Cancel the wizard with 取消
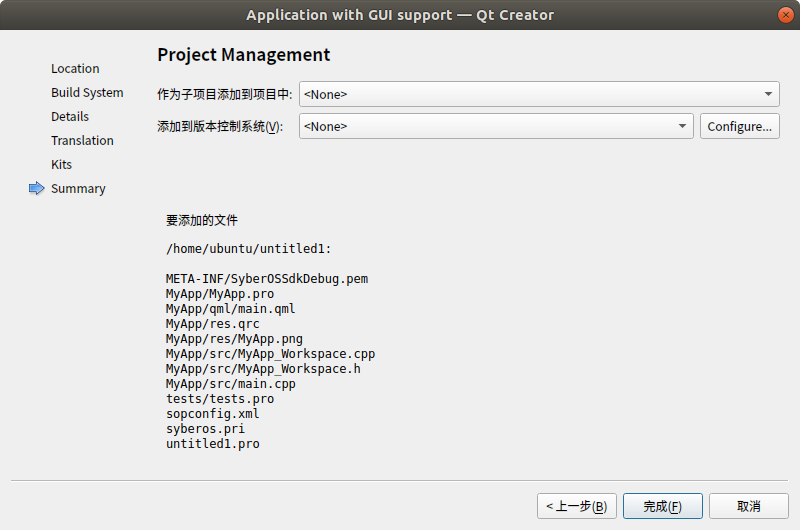This screenshot has height=530, width=800. tap(748, 506)
